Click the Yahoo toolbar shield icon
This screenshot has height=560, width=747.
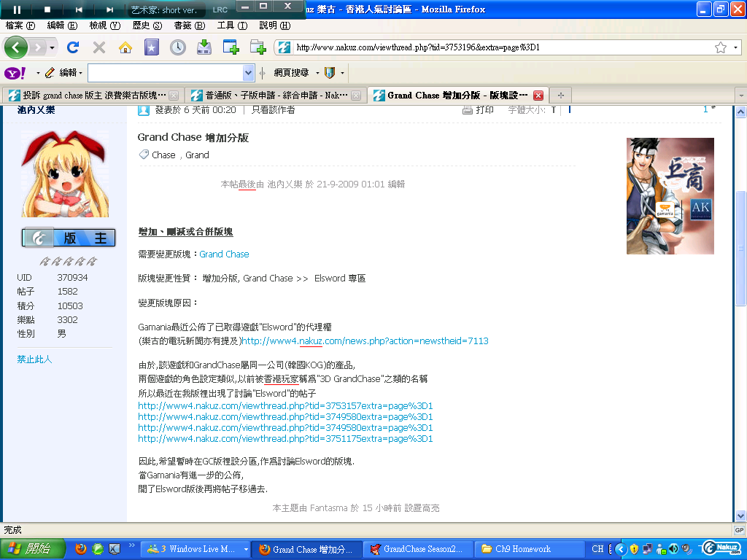click(329, 73)
